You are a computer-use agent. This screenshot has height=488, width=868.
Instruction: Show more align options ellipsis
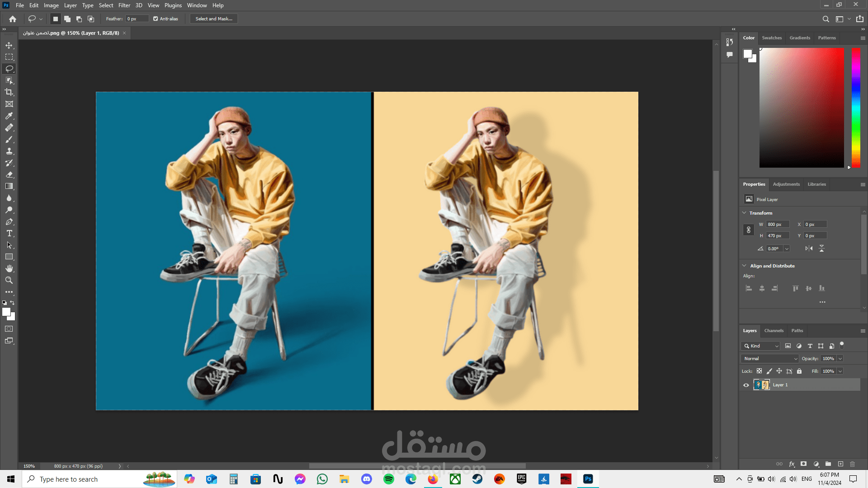click(822, 302)
